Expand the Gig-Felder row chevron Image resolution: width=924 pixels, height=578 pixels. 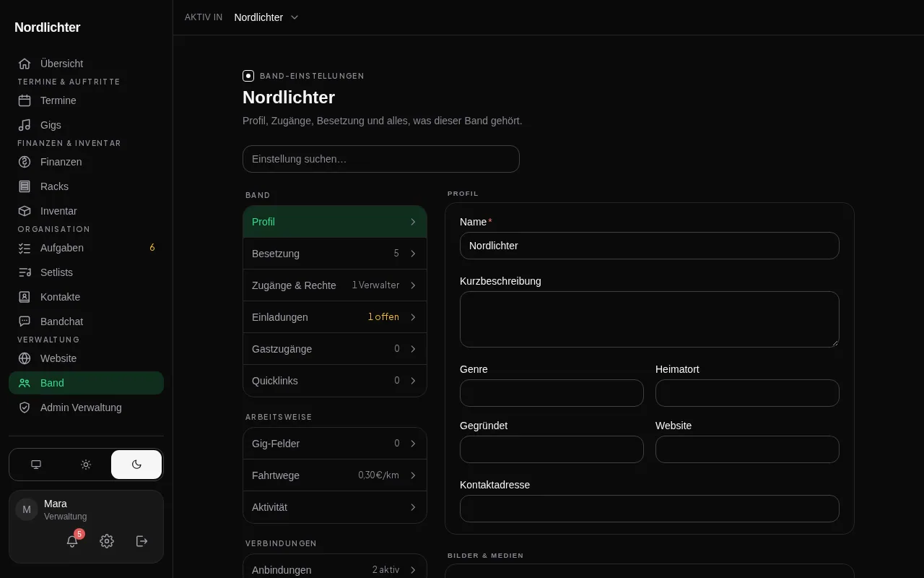click(x=413, y=444)
